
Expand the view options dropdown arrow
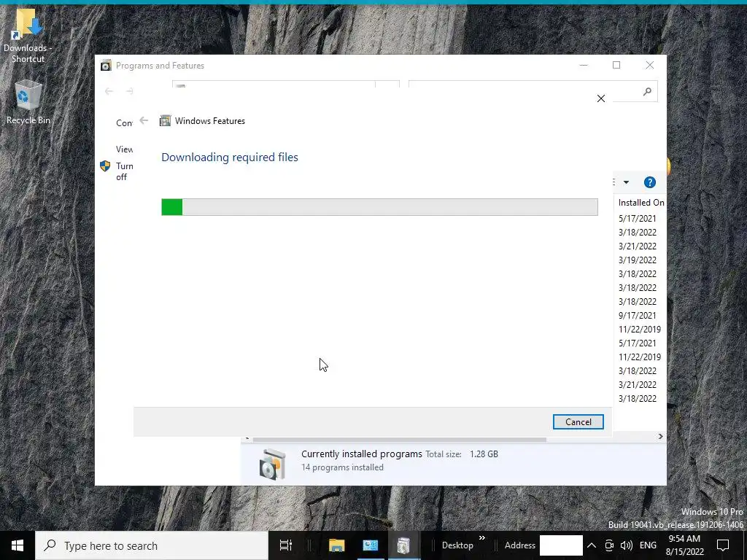627,182
